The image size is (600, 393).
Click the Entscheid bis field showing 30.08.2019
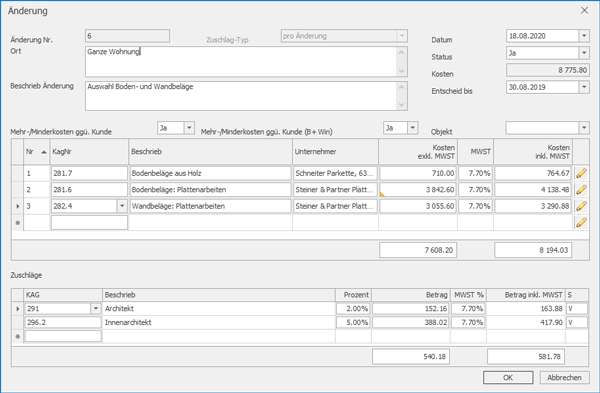pos(543,87)
